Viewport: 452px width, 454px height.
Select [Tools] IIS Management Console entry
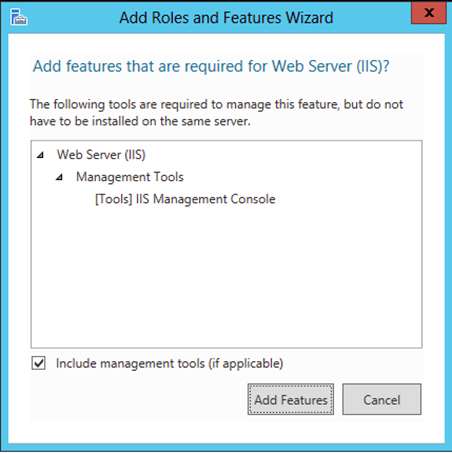point(185,199)
